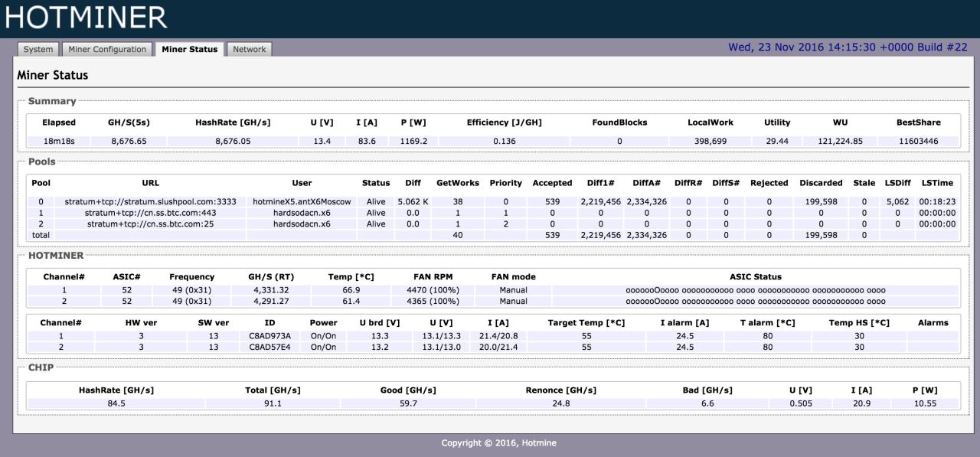Click the slushpool stratum URL
Viewport: 980px width, 457px height.
pyautogui.click(x=151, y=202)
